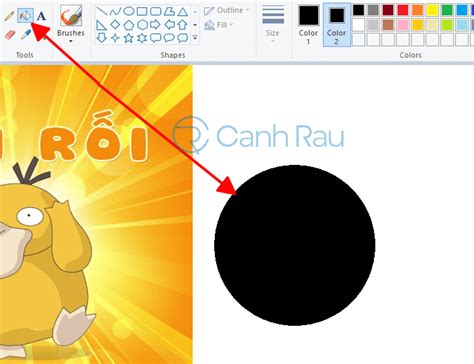Choose the Four-point star shape
This screenshot has height=364, width=474.
(x=115, y=38)
